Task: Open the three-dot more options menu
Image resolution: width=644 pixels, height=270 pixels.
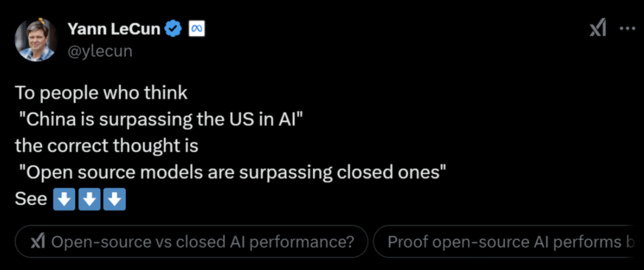Action: point(627,29)
